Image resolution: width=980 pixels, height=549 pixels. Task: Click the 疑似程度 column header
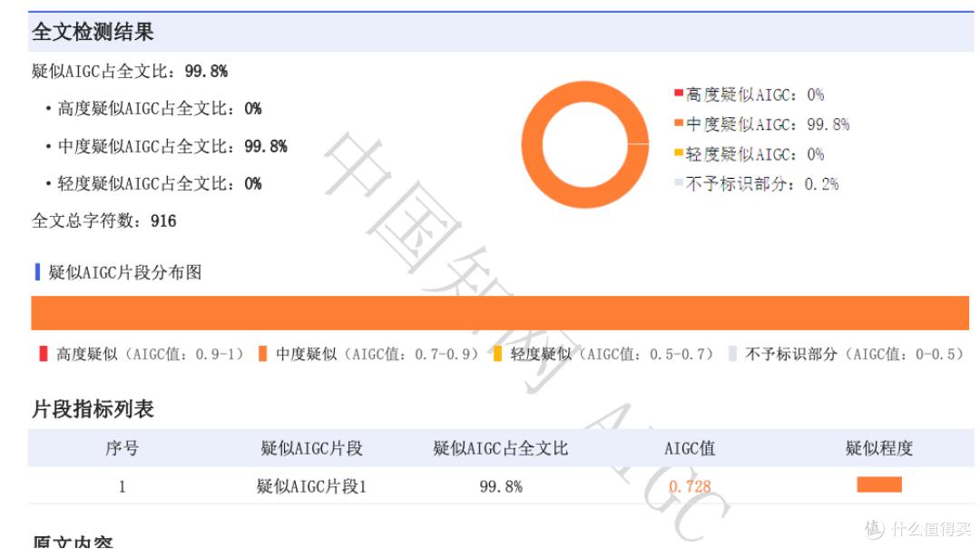pyautogui.click(x=879, y=448)
